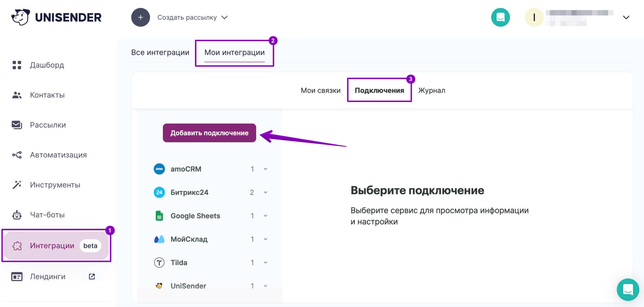The width and height of the screenshot is (644, 307).
Task: Open Контакты in the sidebar
Action: (47, 95)
